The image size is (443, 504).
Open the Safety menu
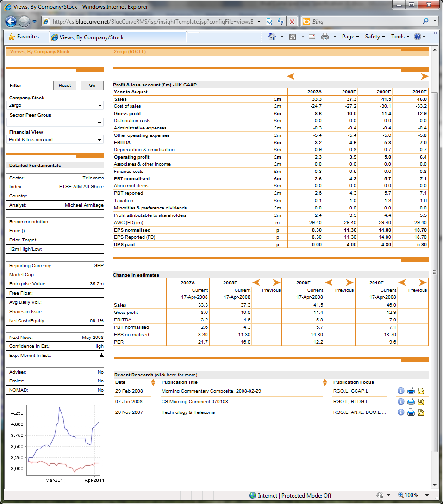pyautogui.click(x=375, y=37)
